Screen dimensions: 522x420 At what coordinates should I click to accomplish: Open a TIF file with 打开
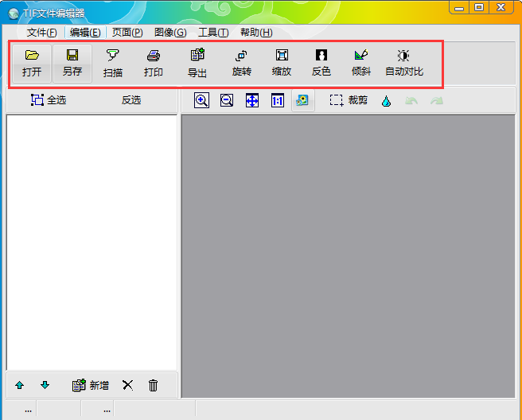[32, 63]
